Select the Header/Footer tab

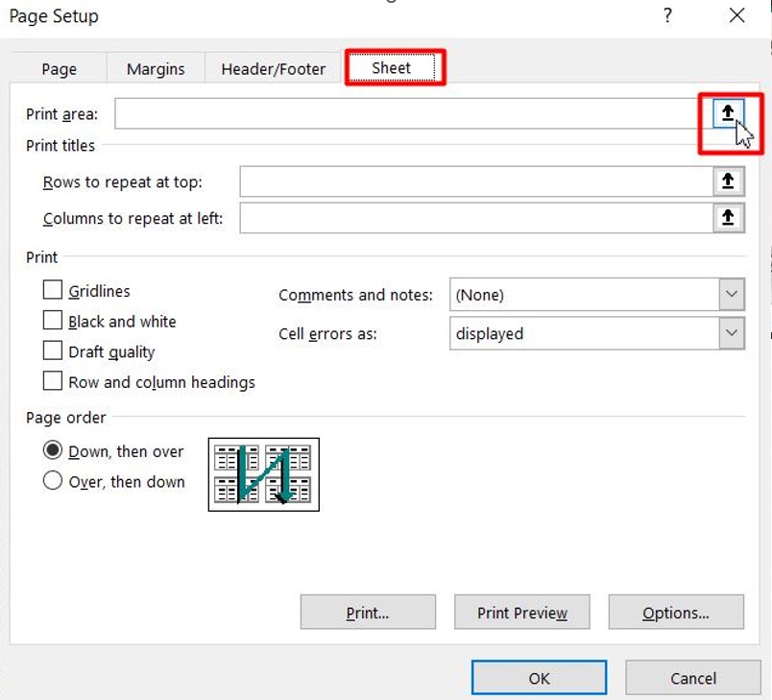pyautogui.click(x=274, y=69)
